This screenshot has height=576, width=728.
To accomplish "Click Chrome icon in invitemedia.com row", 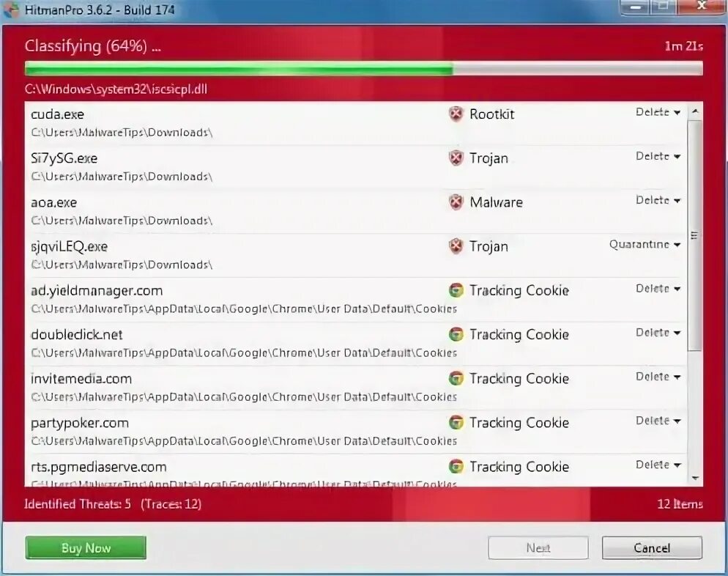I will click(456, 379).
